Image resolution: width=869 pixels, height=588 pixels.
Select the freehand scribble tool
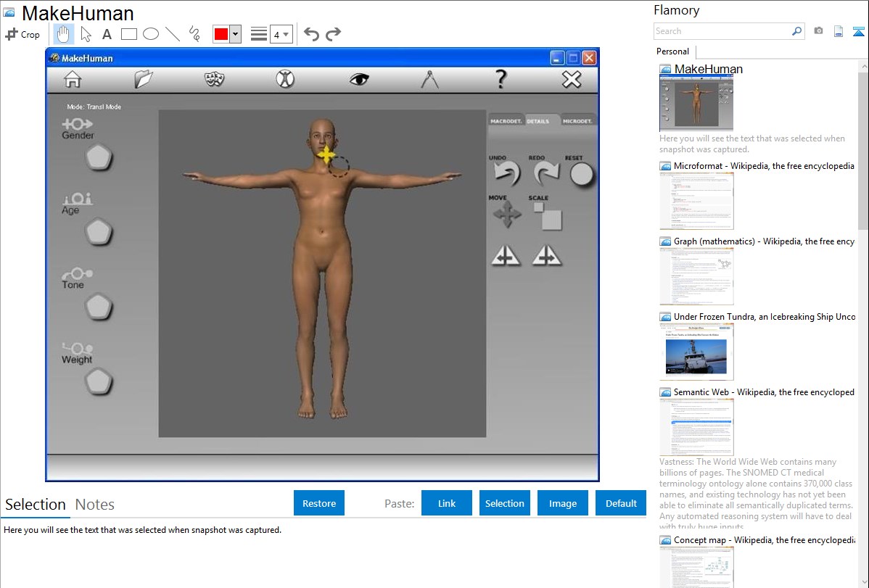[194, 34]
